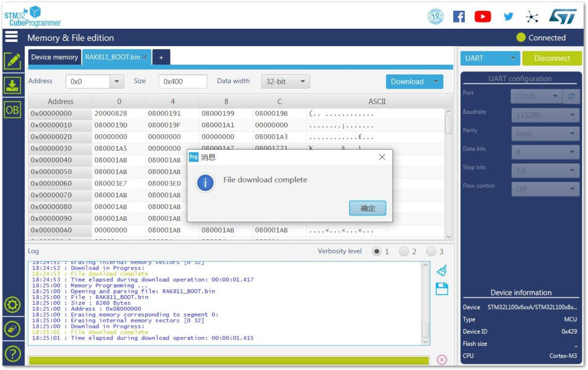Cancel the operation with X circle icon
The height and width of the screenshot is (370, 588).
click(441, 360)
